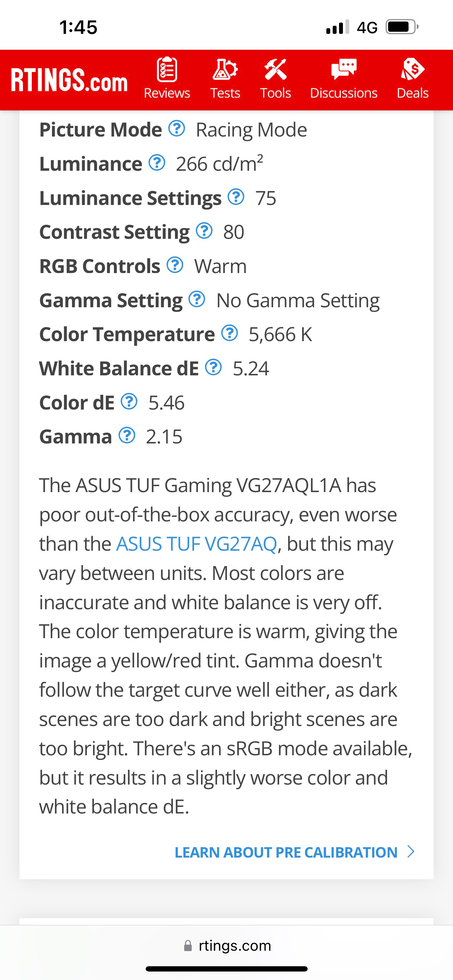
Task: Click the chevron after Pre Calibration
Action: pyautogui.click(x=410, y=852)
